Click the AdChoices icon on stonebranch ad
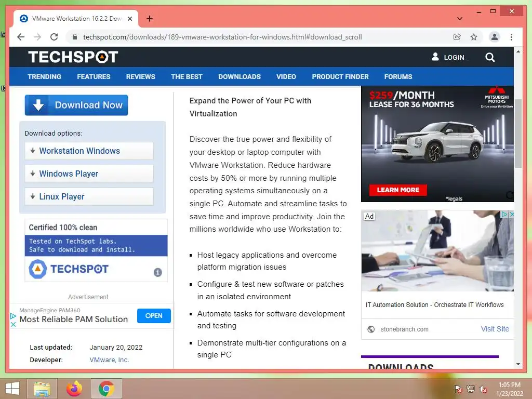Viewport: 532px width, 399px height. [504, 214]
